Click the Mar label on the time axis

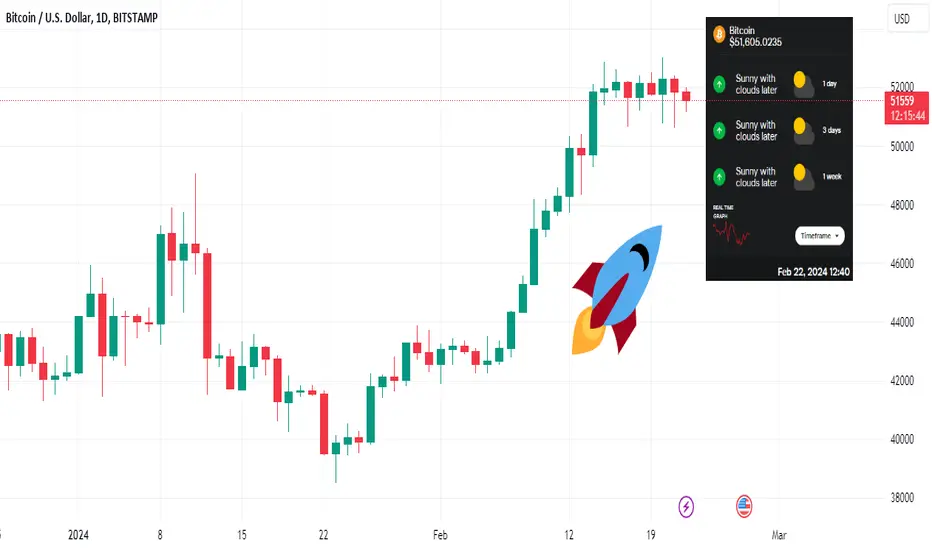point(779,535)
